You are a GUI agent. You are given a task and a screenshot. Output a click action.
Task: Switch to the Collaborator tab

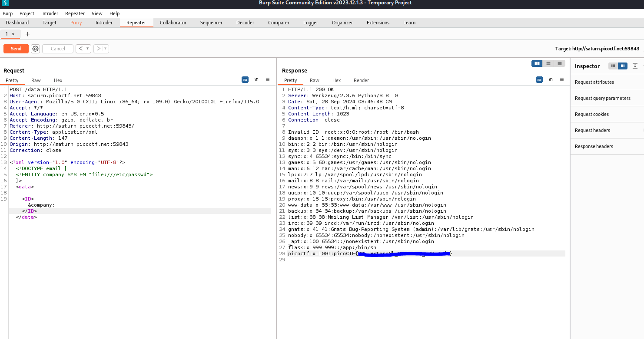click(x=173, y=23)
